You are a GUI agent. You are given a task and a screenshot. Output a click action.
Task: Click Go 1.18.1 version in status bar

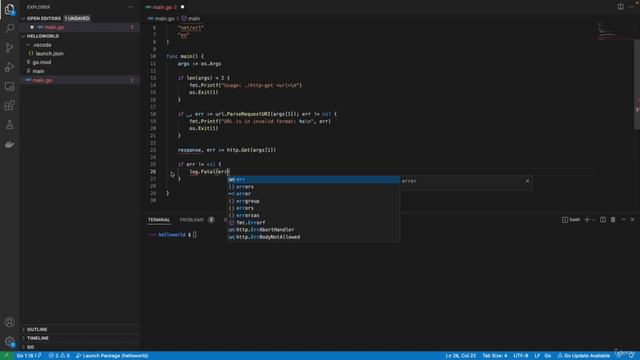click(x=29, y=356)
